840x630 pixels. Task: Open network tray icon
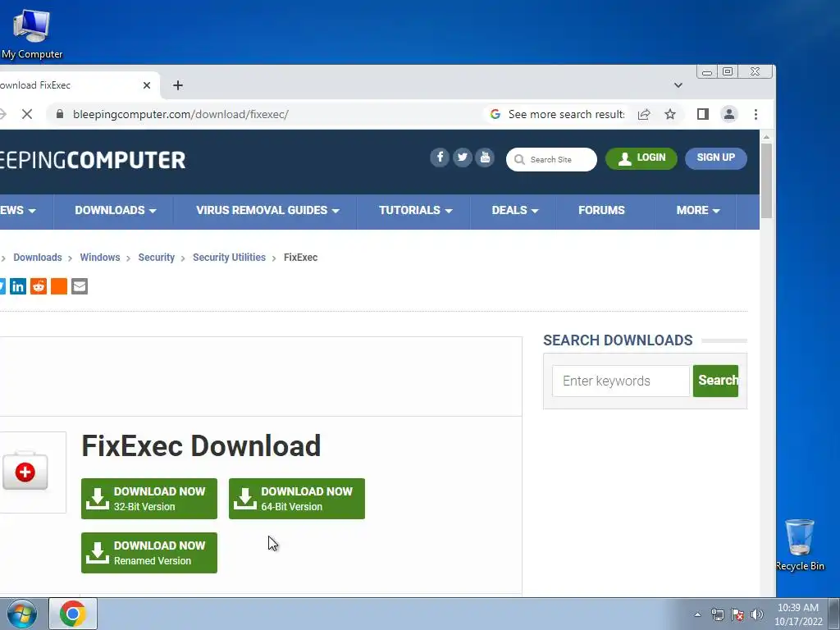pyautogui.click(x=717, y=614)
